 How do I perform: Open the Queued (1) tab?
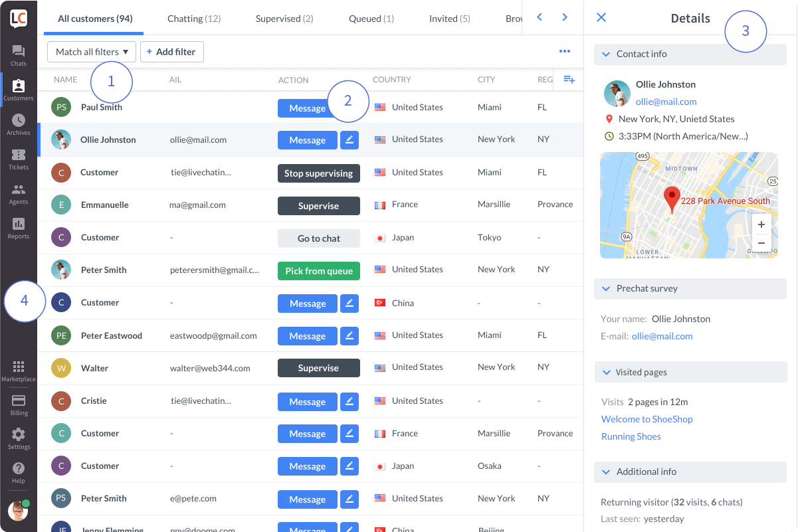click(x=371, y=19)
